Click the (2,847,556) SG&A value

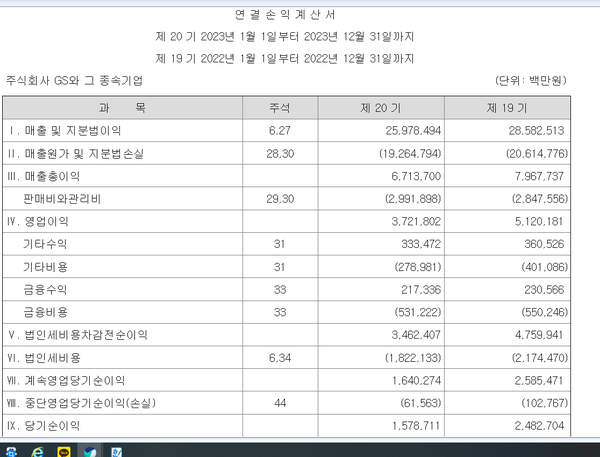540,199
